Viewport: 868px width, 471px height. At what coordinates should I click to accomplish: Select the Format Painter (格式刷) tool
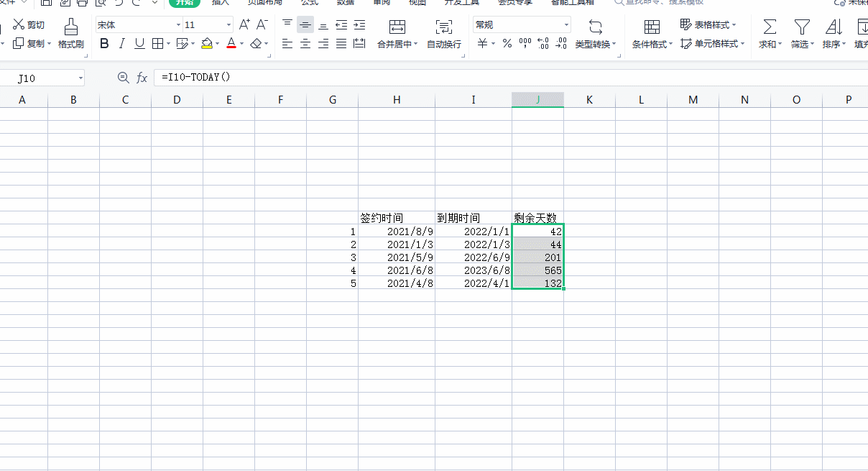(x=71, y=34)
